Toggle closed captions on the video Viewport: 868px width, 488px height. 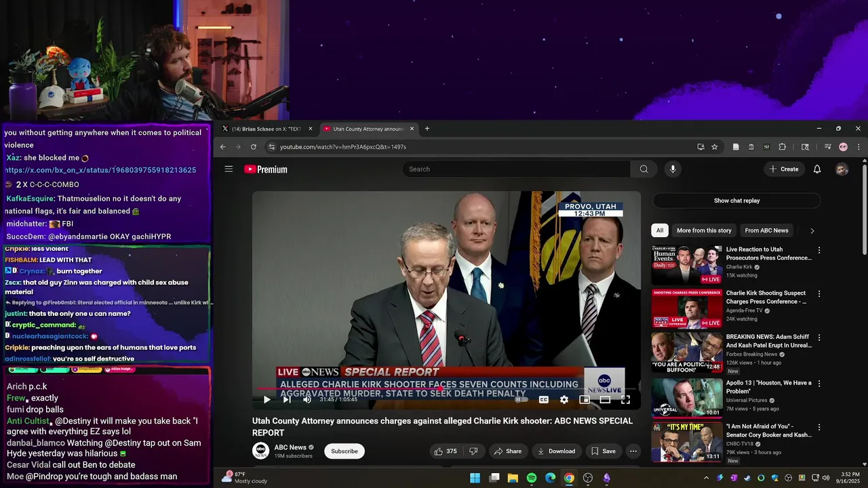point(543,400)
